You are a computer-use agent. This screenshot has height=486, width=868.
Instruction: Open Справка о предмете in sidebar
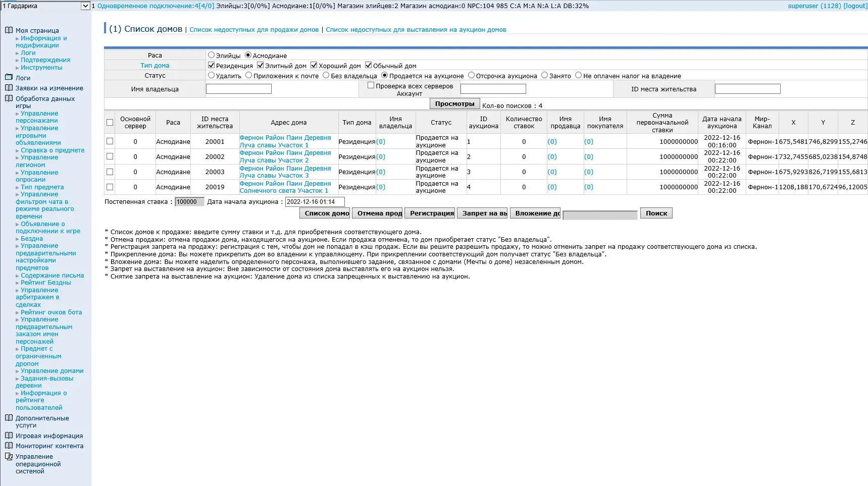pos(53,150)
